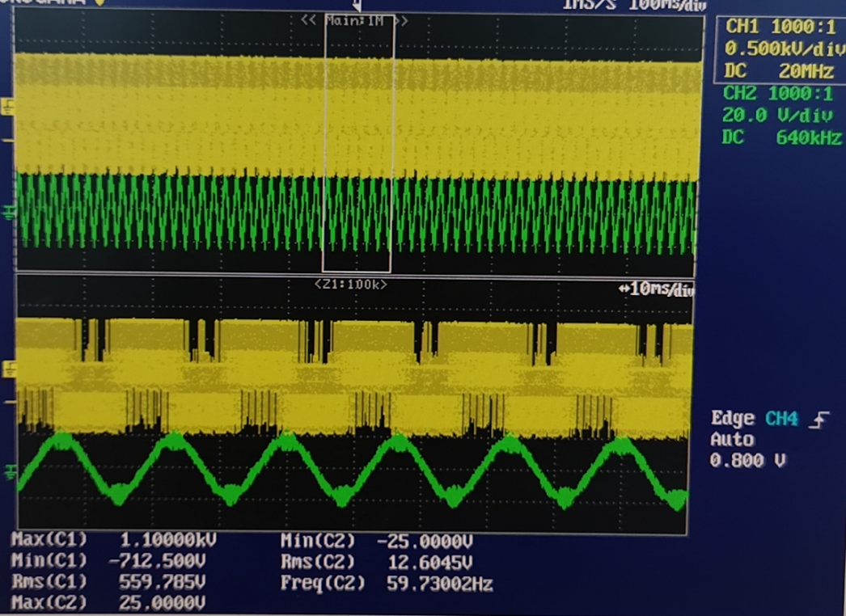Select the green CH2 ground marker in the main window
This screenshot has width=846, height=616.
pyautogui.click(x=9, y=212)
